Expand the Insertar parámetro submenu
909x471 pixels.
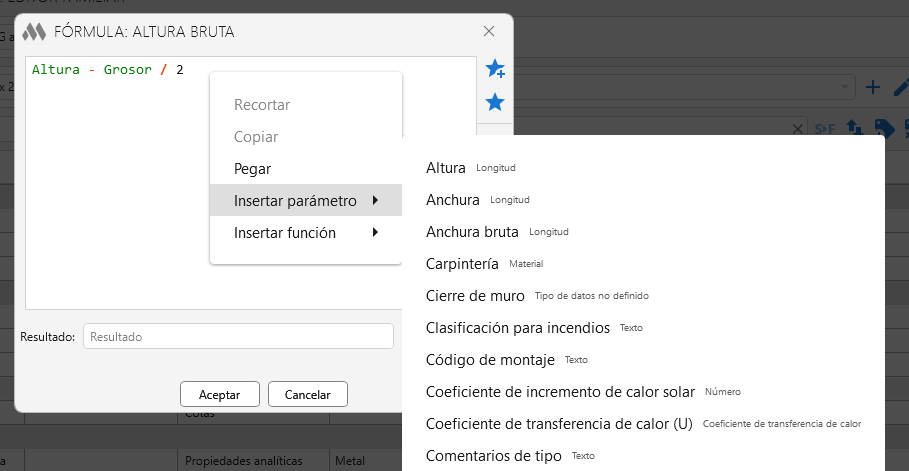click(305, 201)
